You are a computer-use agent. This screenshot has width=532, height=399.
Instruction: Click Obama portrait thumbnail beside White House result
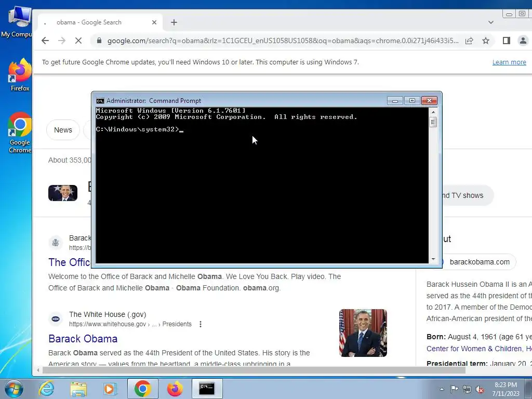[x=363, y=333]
